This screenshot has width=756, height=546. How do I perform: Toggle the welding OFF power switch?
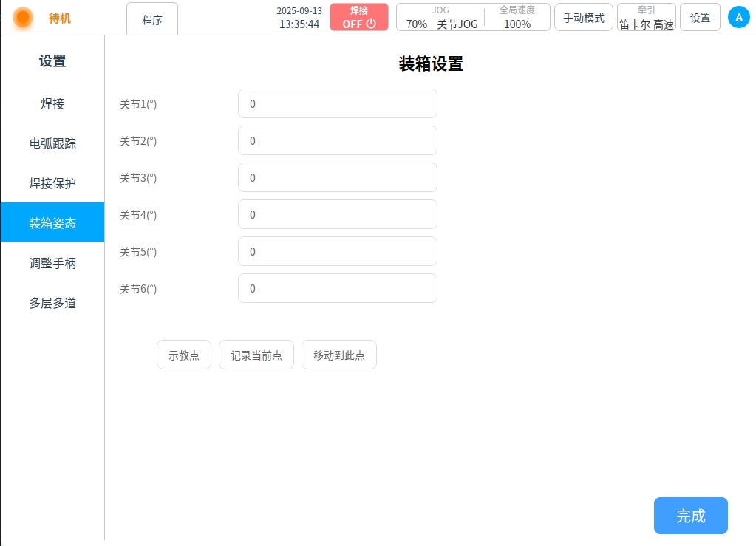[359, 17]
